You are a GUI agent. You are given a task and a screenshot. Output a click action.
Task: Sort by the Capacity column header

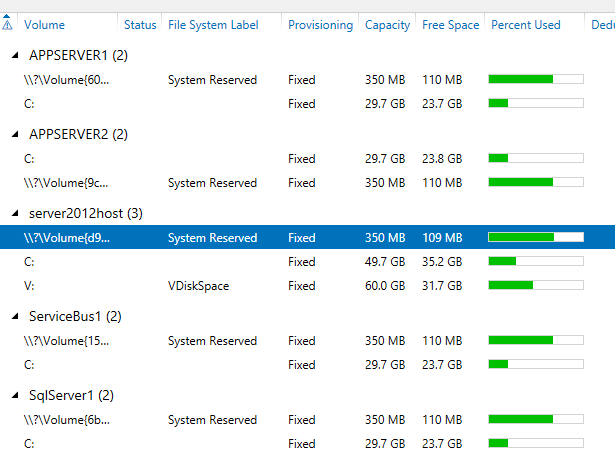[387, 25]
